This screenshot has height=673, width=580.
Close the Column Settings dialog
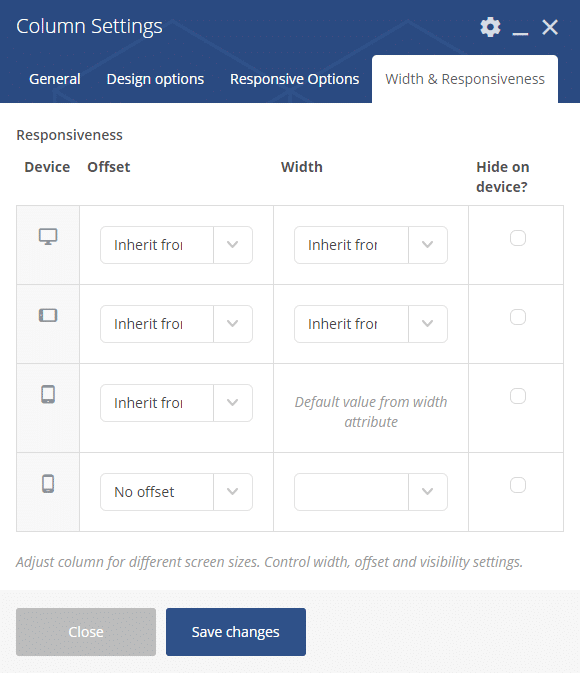click(x=550, y=27)
